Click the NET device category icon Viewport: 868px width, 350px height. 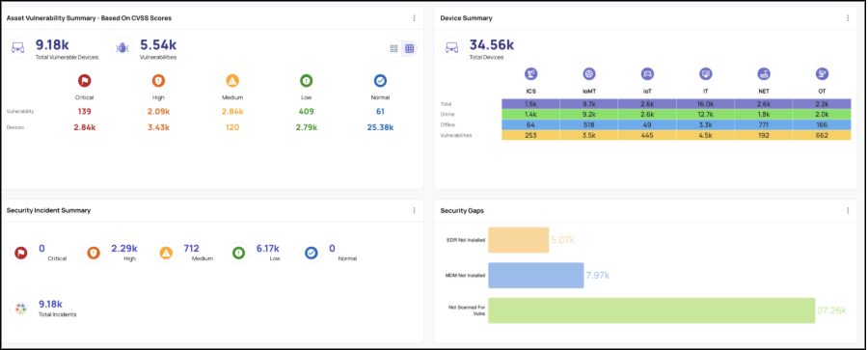click(x=764, y=73)
